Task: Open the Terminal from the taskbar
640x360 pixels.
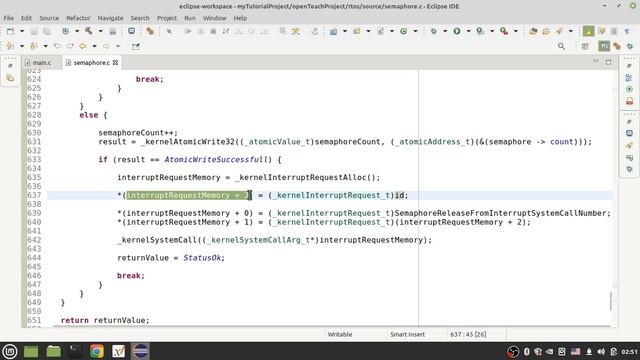Action: [75, 351]
